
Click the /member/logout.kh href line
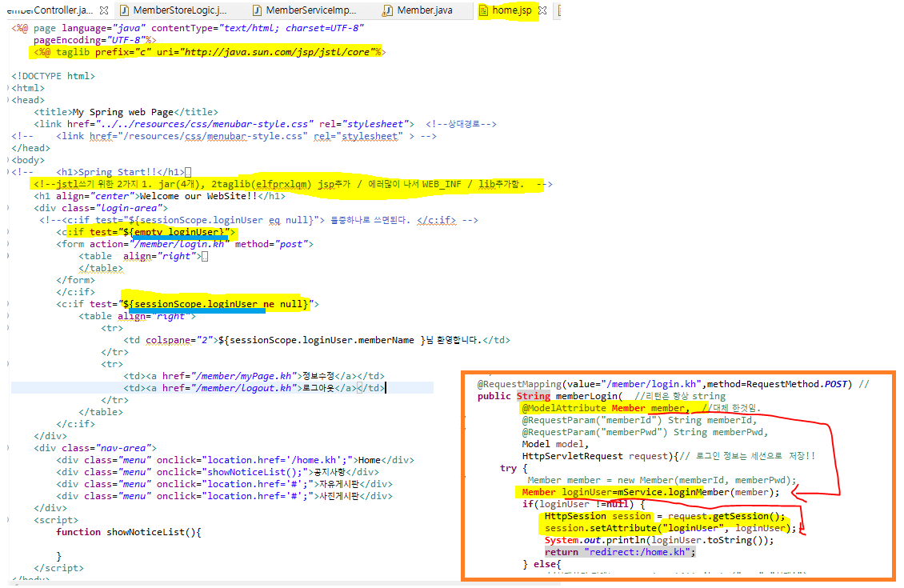254,388
